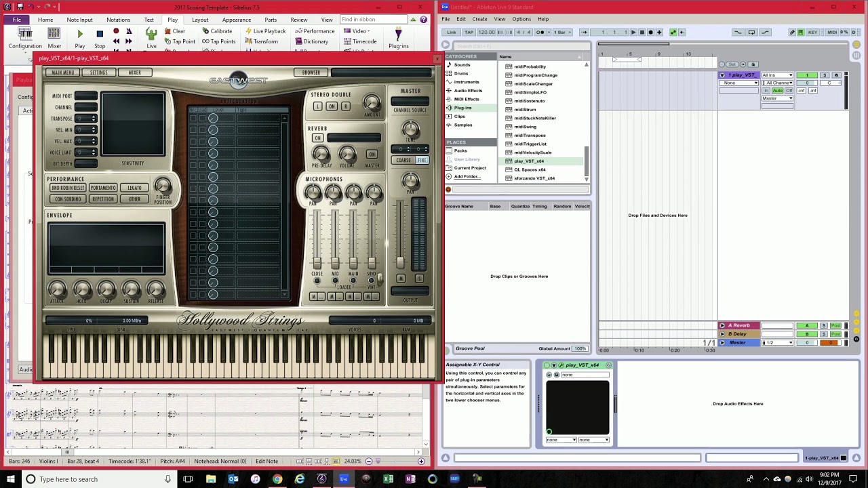The image size is (868, 488).
Task: Select QL Spaces x64 plugin in browser list
Action: (x=530, y=169)
